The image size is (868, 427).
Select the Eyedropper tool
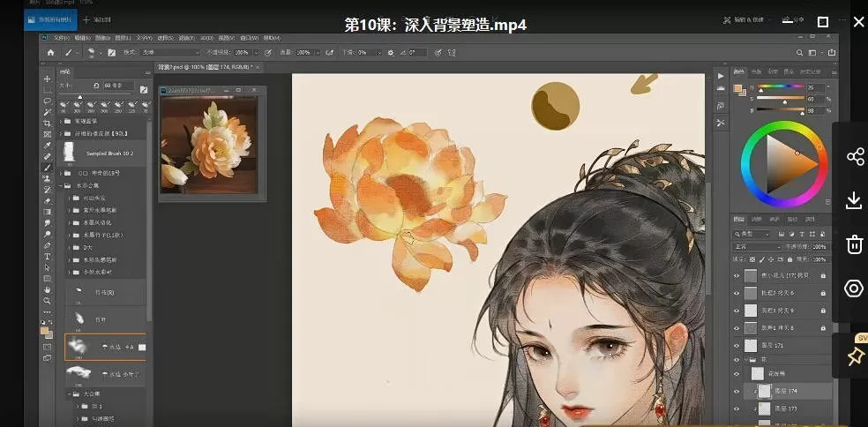click(x=47, y=145)
